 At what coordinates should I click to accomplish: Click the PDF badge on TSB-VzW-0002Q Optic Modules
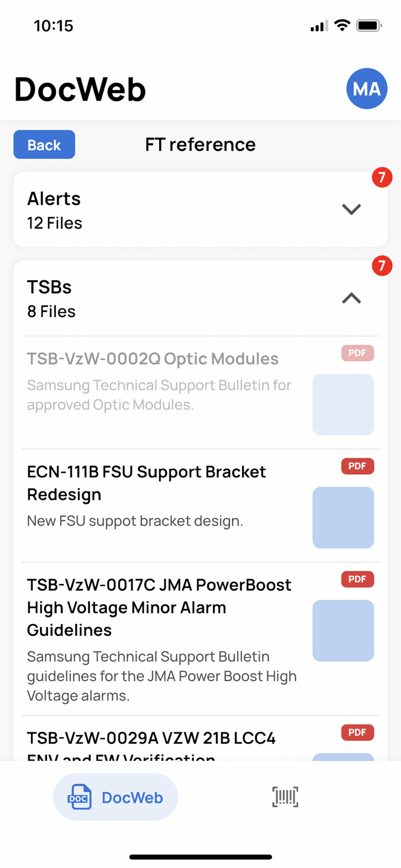(357, 353)
